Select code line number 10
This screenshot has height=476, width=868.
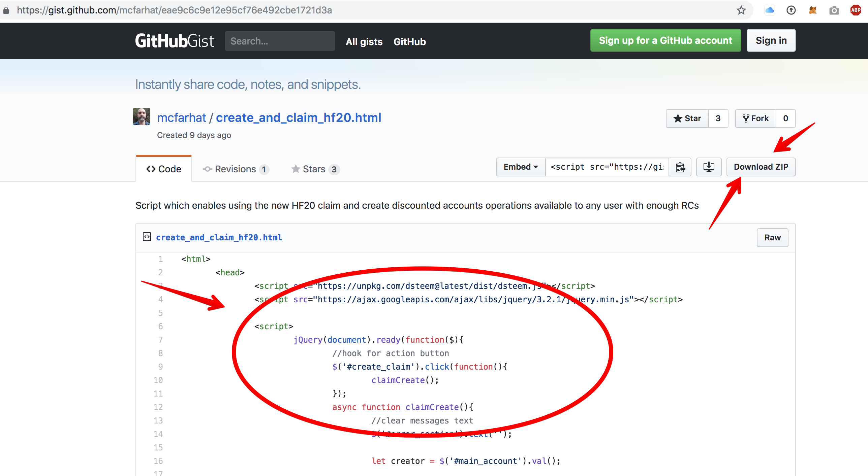158,380
